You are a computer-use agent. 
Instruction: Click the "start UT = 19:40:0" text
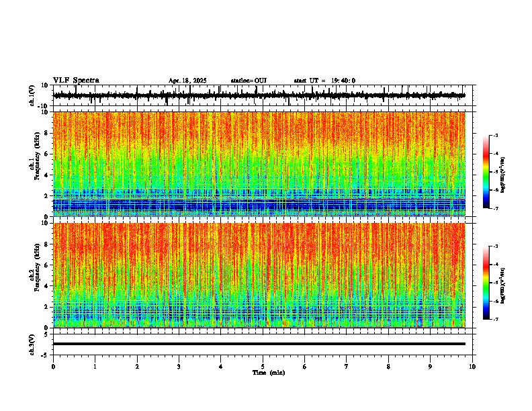click(324, 81)
